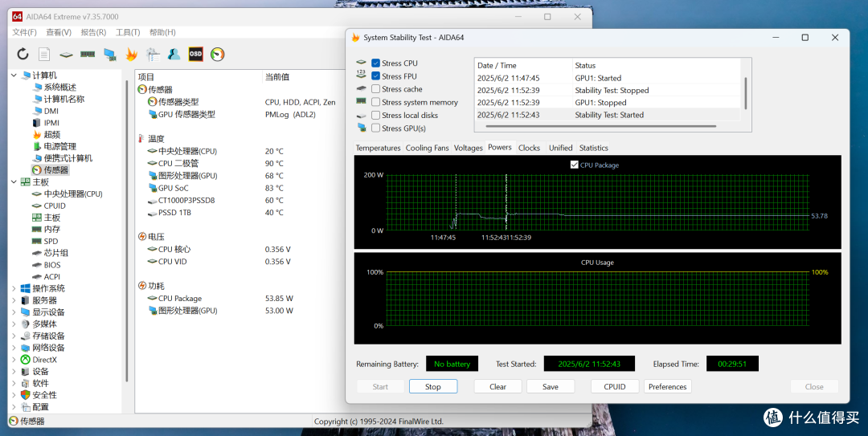Click the user/contact toolbar icon
868x436 pixels.
click(x=174, y=55)
